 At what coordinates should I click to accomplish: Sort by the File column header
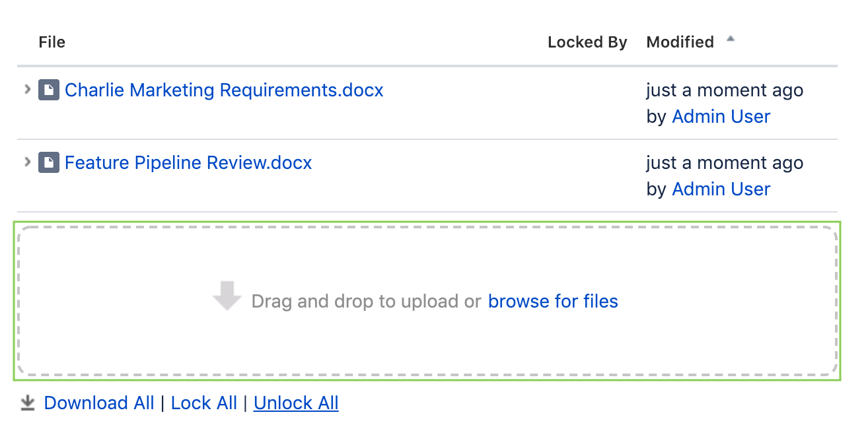52,42
